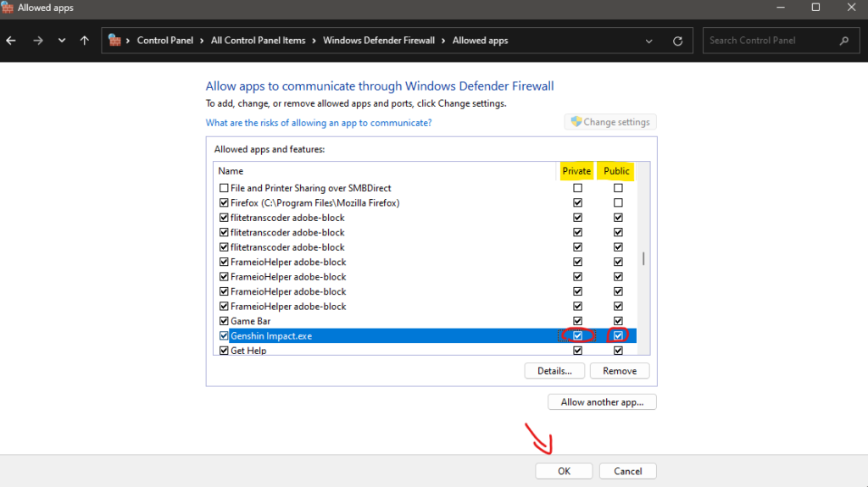Close the Allowed apps window

(851, 8)
